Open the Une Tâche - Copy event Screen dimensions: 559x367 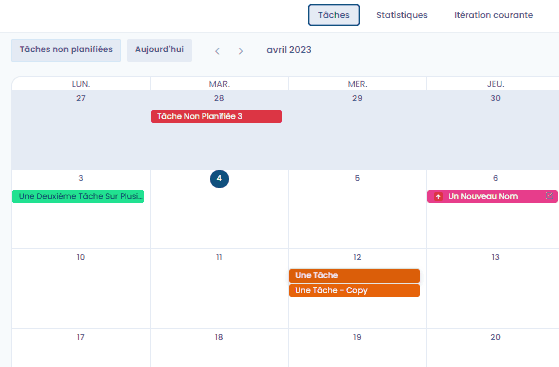(354, 290)
